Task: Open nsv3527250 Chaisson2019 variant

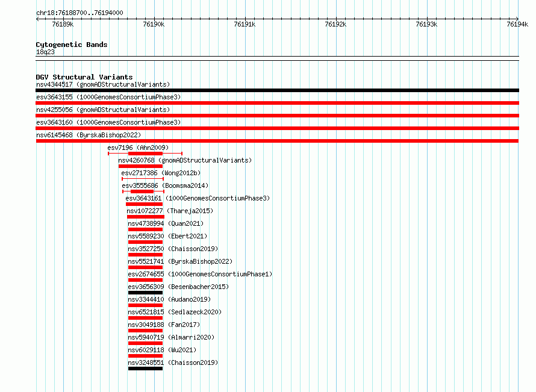Action: [173, 249]
